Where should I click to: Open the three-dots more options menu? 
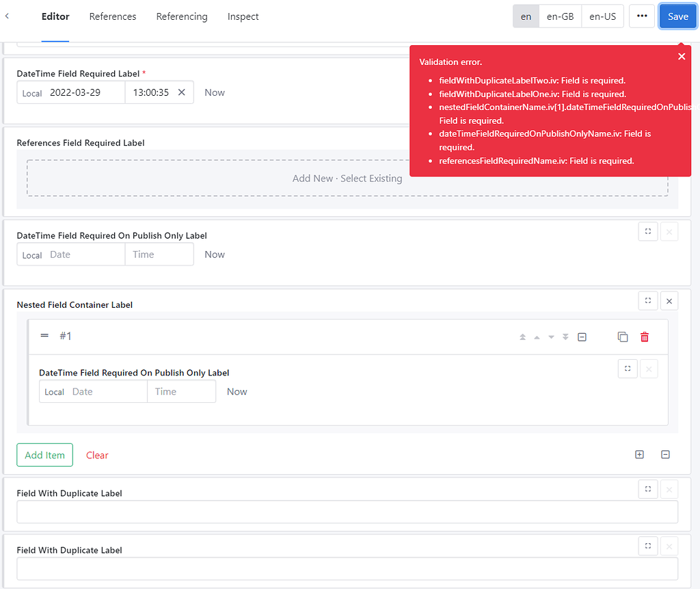coord(642,16)
